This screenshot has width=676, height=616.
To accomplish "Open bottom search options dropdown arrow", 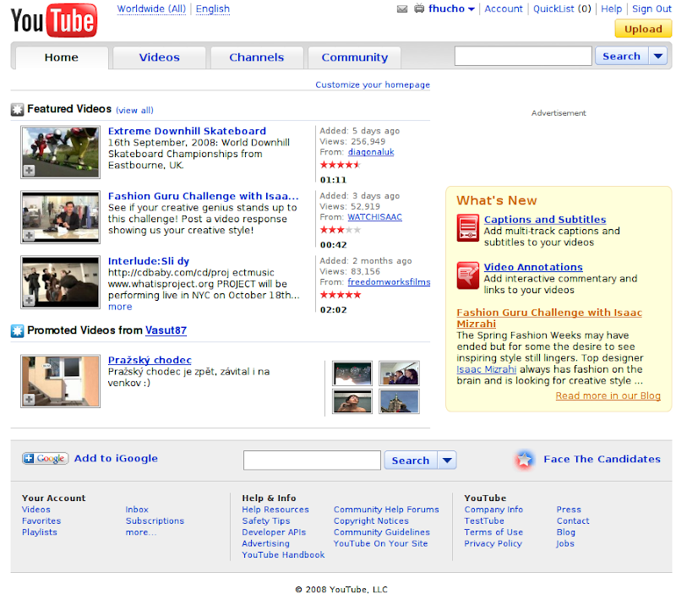I will (x=447, y=461).
